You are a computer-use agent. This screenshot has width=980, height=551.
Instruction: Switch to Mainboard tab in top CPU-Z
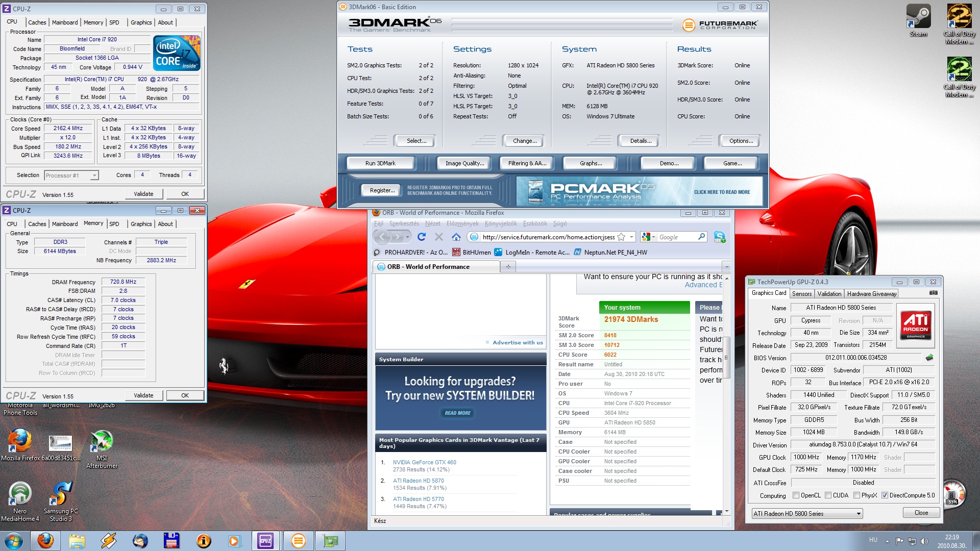(65, 22)
